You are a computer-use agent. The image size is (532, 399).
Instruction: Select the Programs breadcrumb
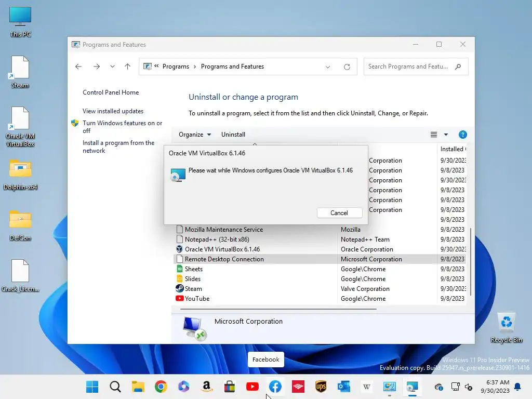coord(176,66)
